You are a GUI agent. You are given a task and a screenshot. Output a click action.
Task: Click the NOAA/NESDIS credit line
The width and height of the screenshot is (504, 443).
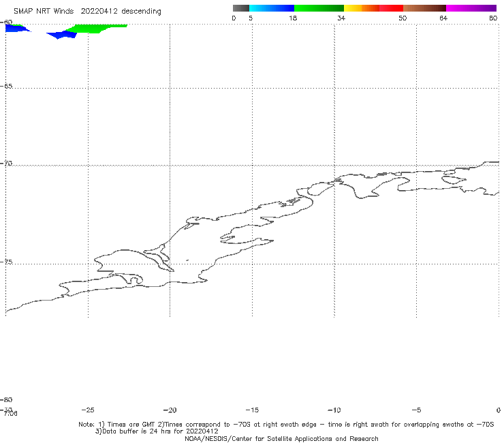pyautogui.click(x=281, y=438)
